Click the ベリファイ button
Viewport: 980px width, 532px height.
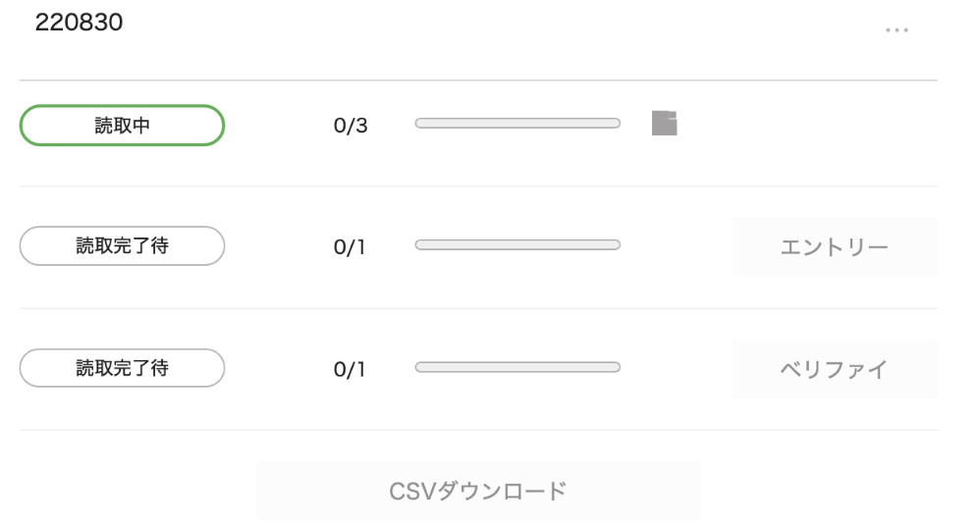pyautogui.click(x=835, y=369)
